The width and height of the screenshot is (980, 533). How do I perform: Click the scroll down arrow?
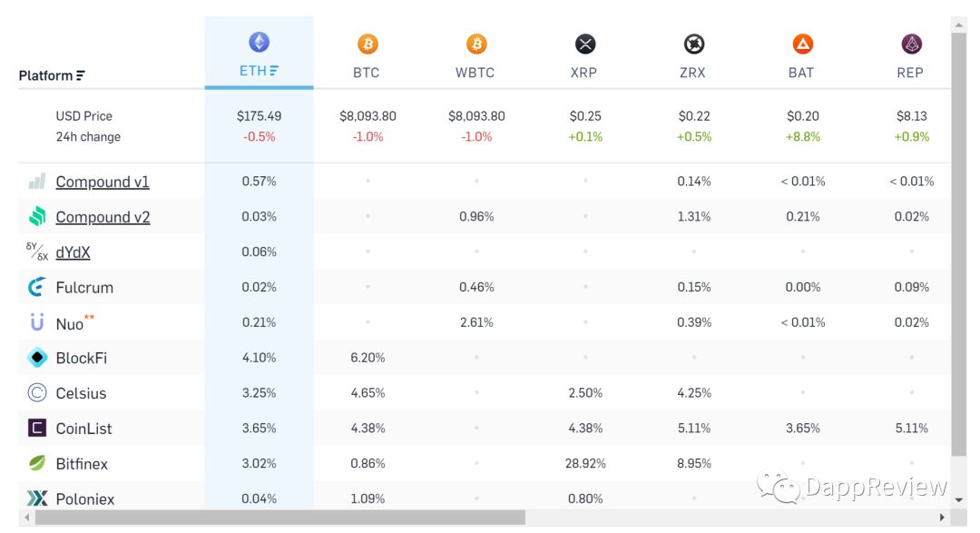959,499
